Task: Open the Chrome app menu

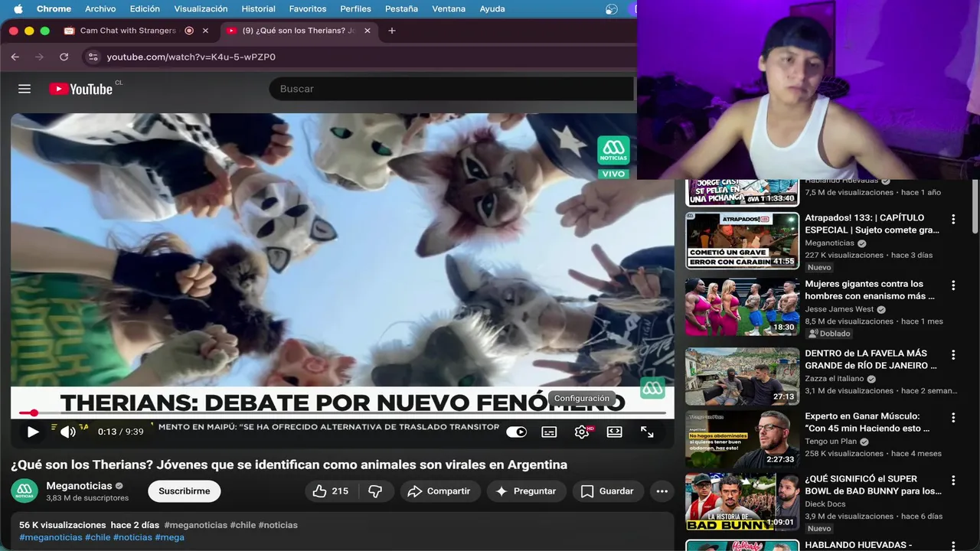Action: click(54, 8)
